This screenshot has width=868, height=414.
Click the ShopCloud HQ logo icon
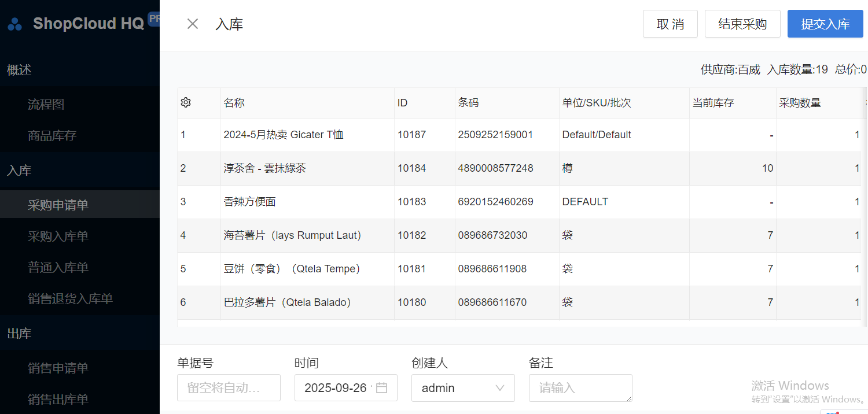click(14, 24)
